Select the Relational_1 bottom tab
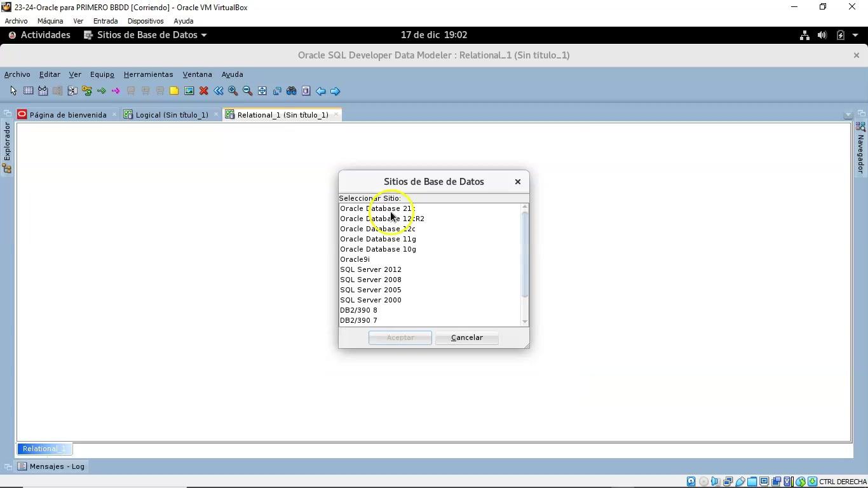The width and height of the screenshot is (868, 488). [x=44, y=449]
